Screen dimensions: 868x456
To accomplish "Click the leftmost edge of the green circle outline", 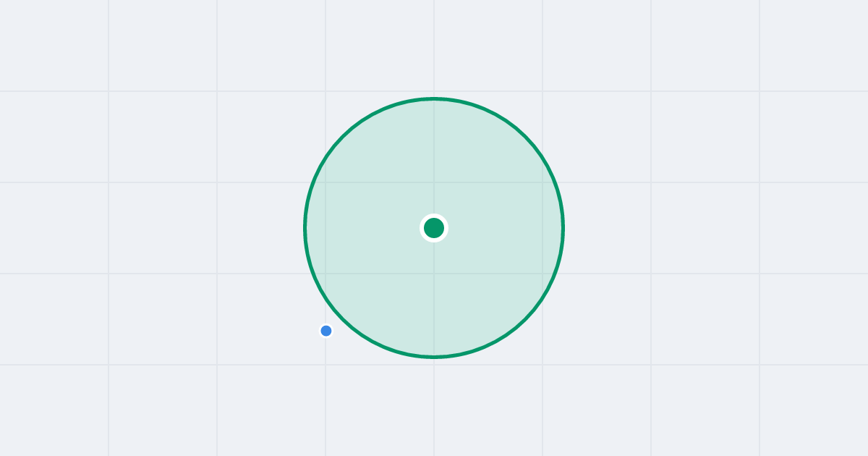I will [x=305, y=228].
